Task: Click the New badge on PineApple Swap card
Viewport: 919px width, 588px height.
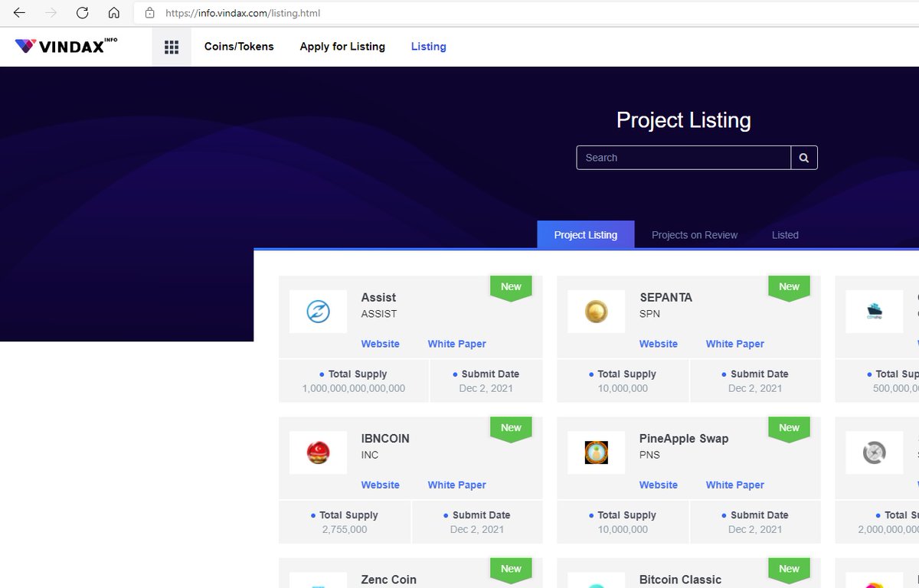Action: click(x=789, y=429)
